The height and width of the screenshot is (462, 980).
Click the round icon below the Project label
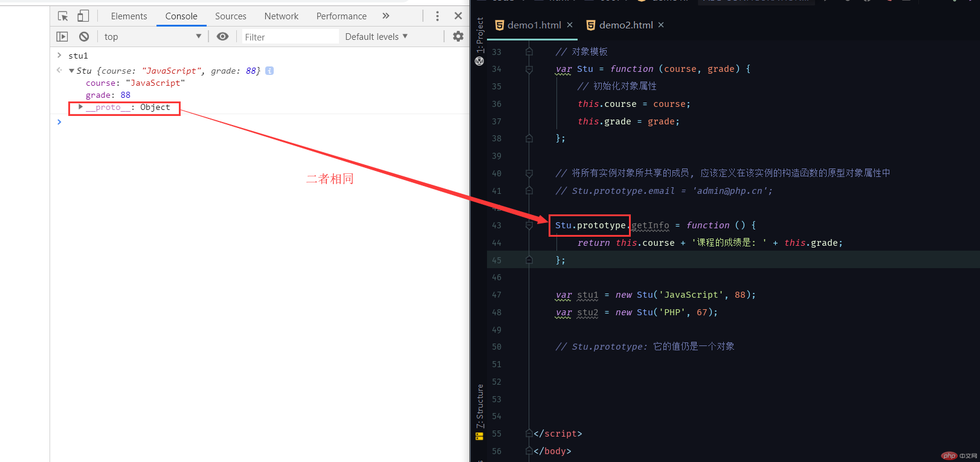[x=480, y=61]
